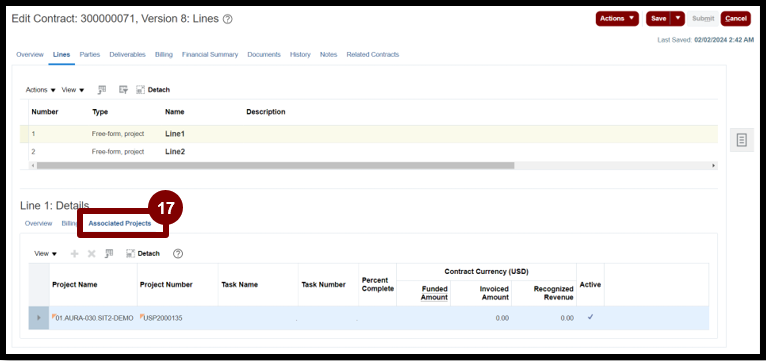The image size is (766, 361).
Task: Switch to the Parties tab
Action: coord(90,55)
